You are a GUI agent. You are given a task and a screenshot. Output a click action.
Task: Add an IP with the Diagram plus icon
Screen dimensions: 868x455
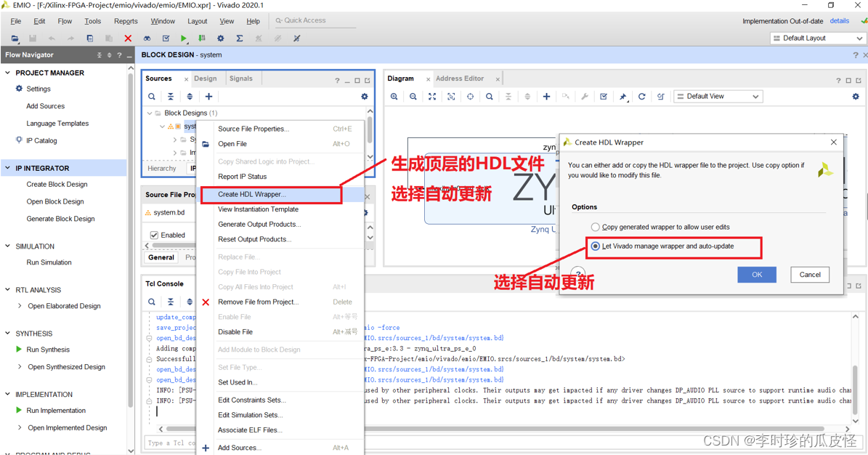point(546,97)
